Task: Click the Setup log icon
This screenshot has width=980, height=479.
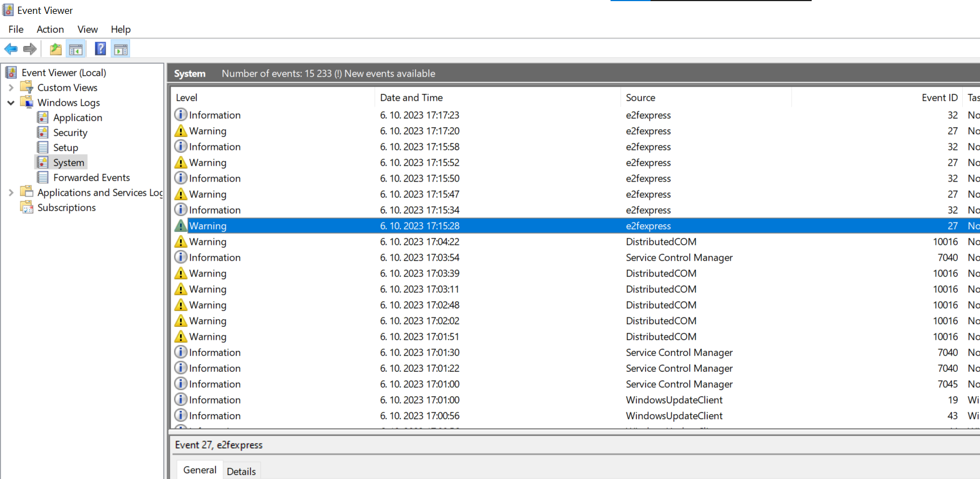Action: click(x=43, y=147)
